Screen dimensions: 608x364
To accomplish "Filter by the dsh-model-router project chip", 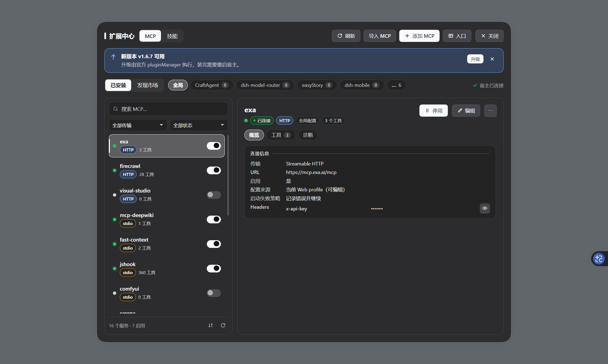I will pos(265,85).
